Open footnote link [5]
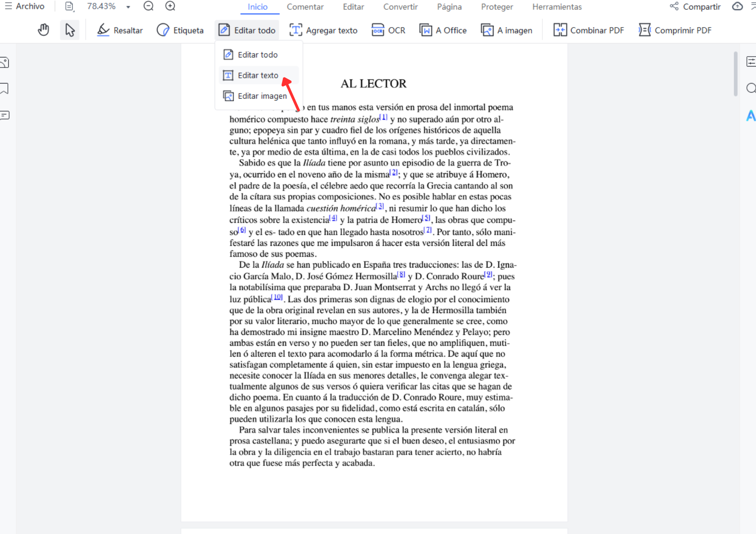756x534 pixels. (x=427, y=218)
